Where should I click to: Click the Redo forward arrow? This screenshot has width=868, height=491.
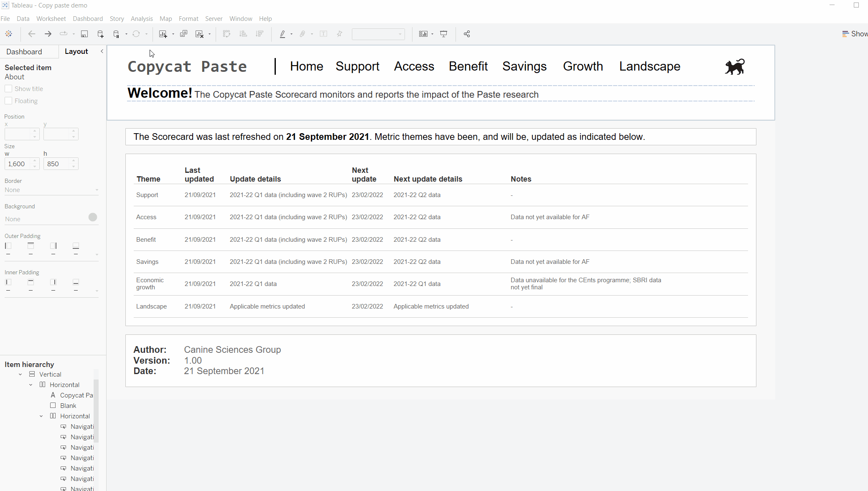[x=48, y=34]
